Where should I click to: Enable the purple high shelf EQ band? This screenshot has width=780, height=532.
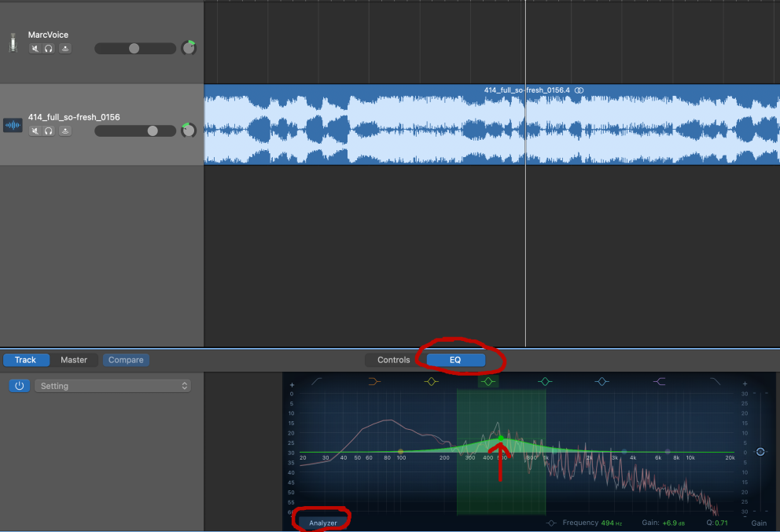click(x=659, y=381)
